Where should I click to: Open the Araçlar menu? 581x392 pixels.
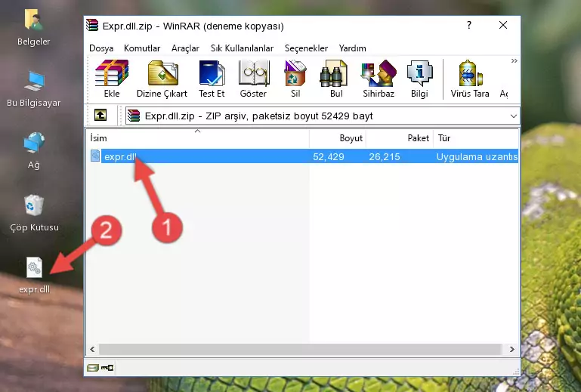(185, 48)
